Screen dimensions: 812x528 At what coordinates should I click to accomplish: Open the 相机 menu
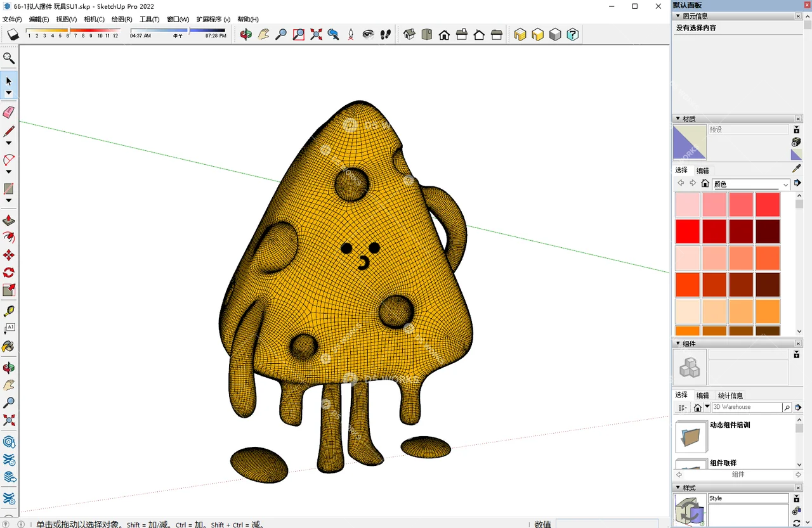[93, 19]
